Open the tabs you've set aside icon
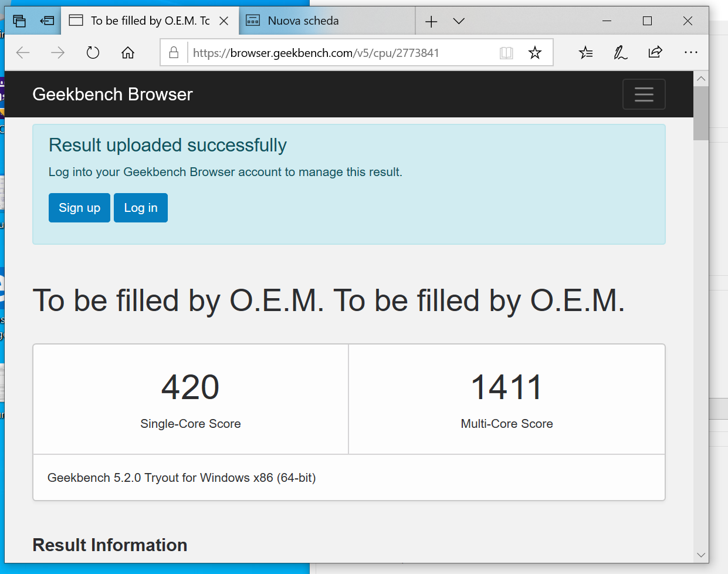 19,21
